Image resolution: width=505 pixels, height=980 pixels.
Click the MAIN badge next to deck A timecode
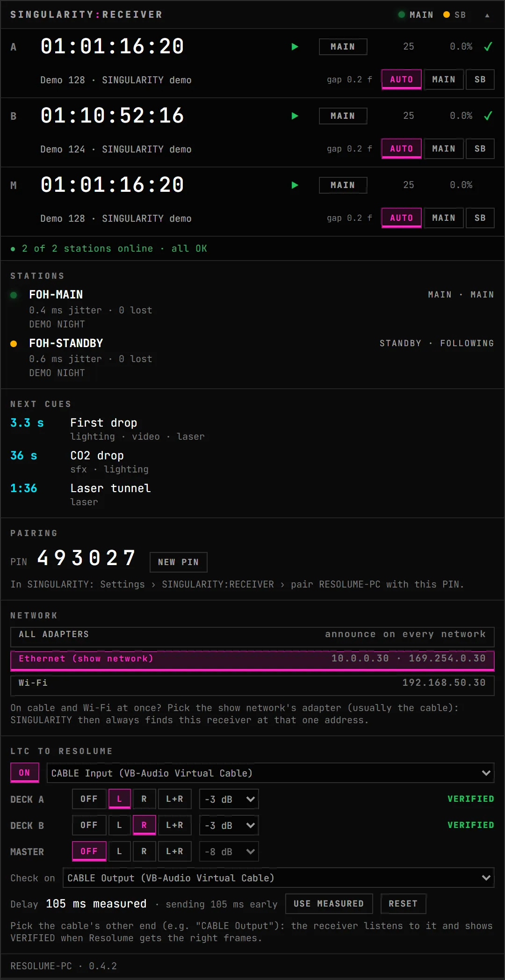tap(343, 47)
